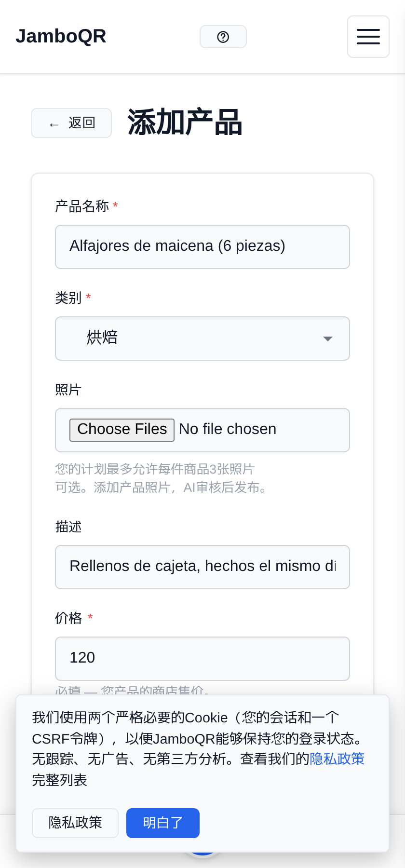Focus the product name field with Alfajores

click(x=202, y=247)
